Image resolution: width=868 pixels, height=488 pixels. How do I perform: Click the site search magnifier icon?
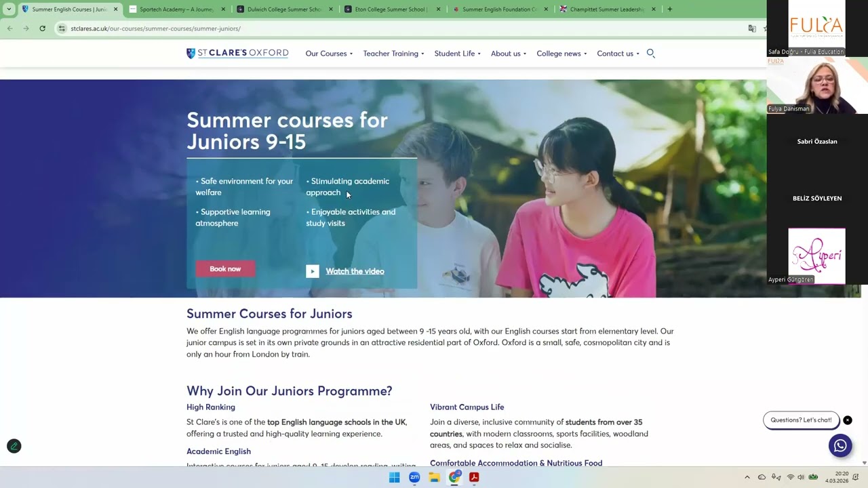pos(650,54)
